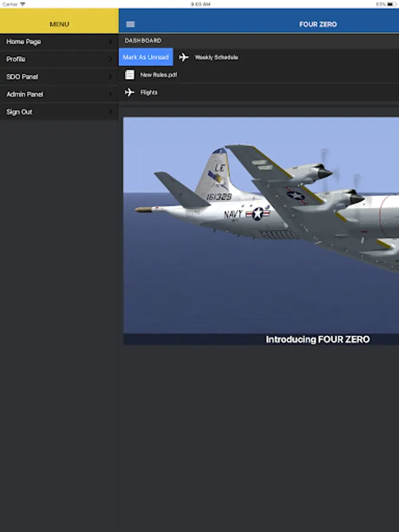
Task: Click the airplane icon beside Weekly Schedule
Action: coord(184,57)
